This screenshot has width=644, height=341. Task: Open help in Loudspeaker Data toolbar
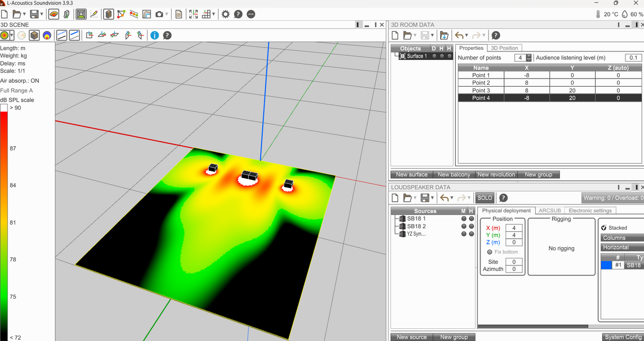coord(503,198)
